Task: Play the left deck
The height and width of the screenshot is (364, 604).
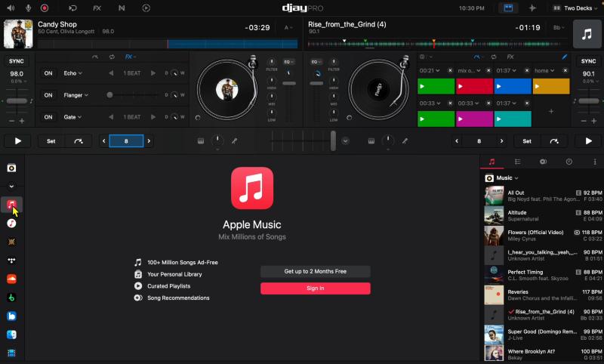Action: pos(17,141)
